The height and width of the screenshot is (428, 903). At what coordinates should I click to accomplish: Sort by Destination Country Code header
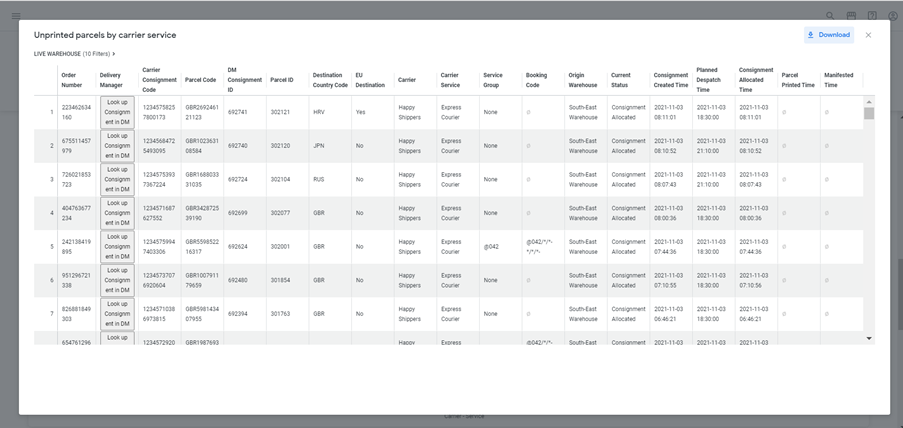pos(330,80)
